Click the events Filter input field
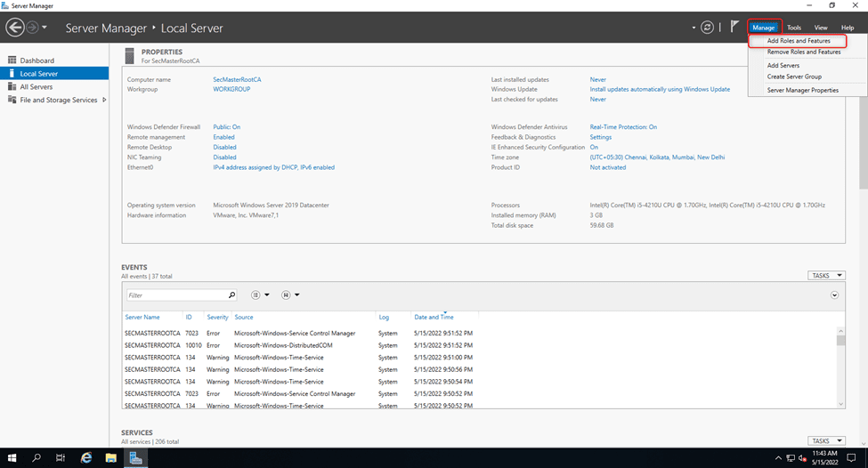 coord(176,295)
